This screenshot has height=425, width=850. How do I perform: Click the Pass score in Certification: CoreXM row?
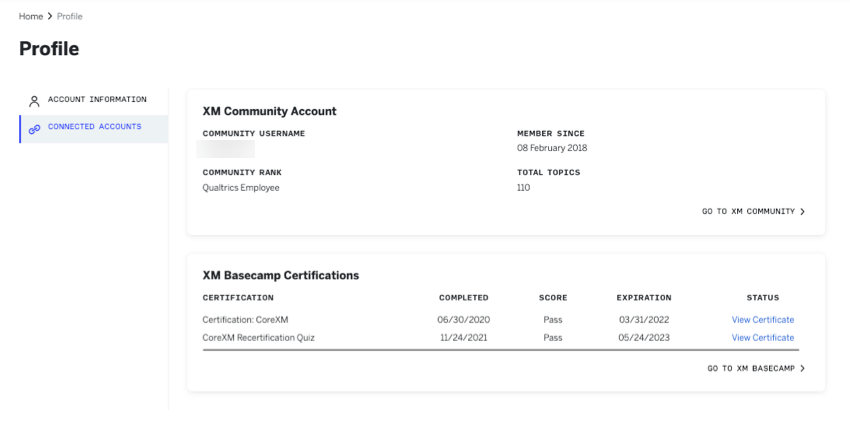tap(553, 320)
